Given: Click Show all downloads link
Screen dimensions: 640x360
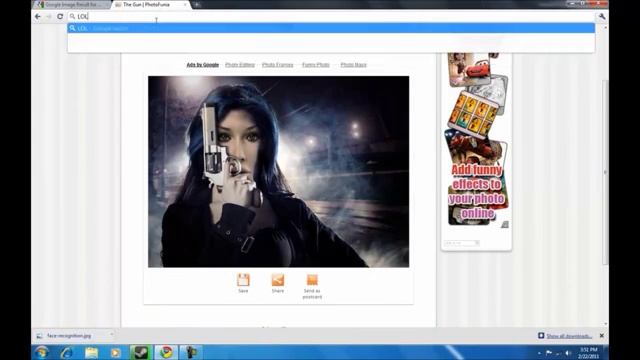Looking at the screenshot, I should (x=569, y=336).
